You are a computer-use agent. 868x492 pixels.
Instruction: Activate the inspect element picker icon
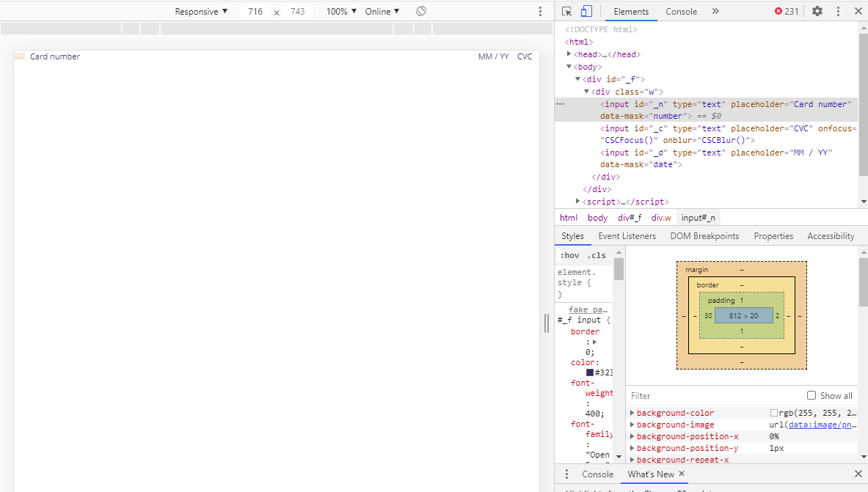tap(566, 11)
